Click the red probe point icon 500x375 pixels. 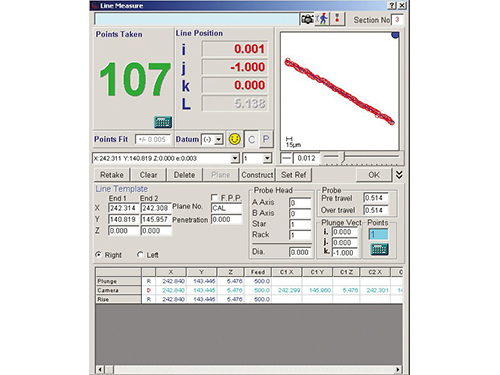pyautogui.click(x=337, y=19)
